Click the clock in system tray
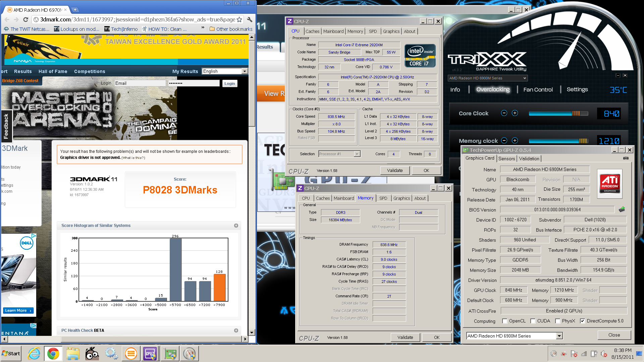The image size is (644, 362). tap(623, 354)
